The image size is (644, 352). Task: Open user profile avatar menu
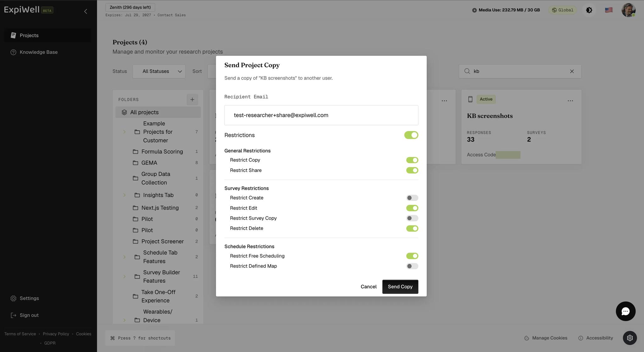click(x=628, y=10)
